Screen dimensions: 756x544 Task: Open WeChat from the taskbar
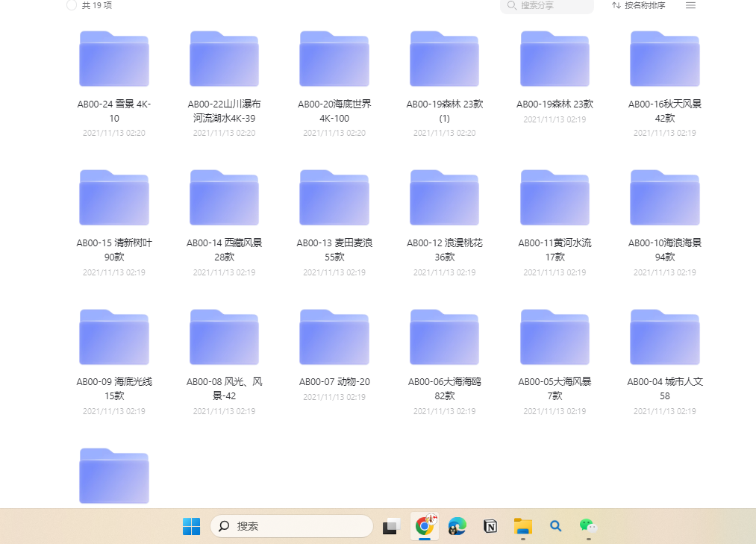[x=589, y=526]
